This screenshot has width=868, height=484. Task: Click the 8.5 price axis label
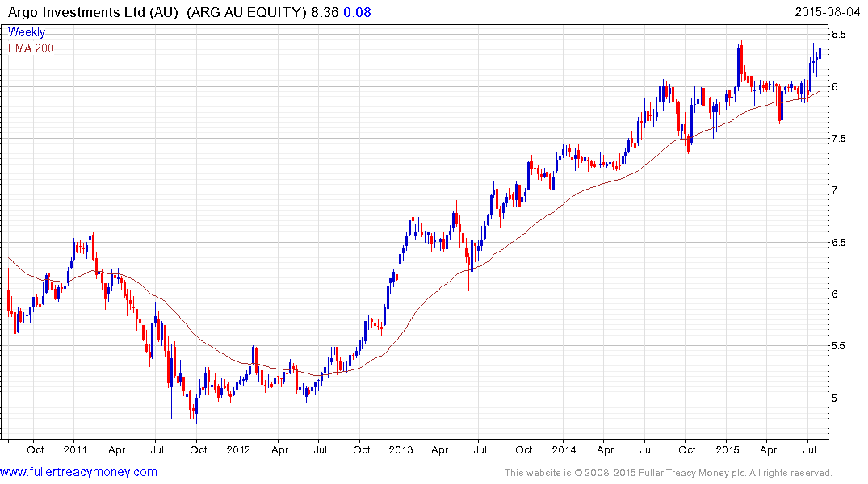pos(838,35)
